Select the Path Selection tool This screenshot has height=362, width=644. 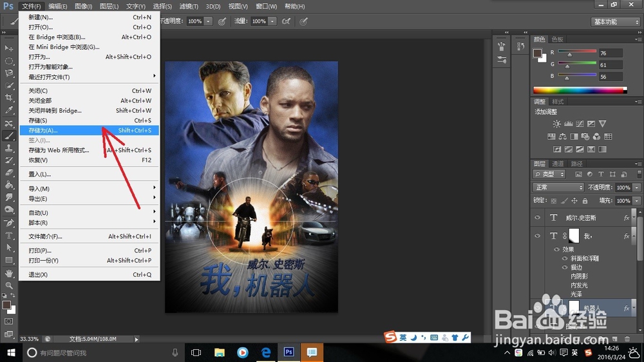[x=8, y=248]
